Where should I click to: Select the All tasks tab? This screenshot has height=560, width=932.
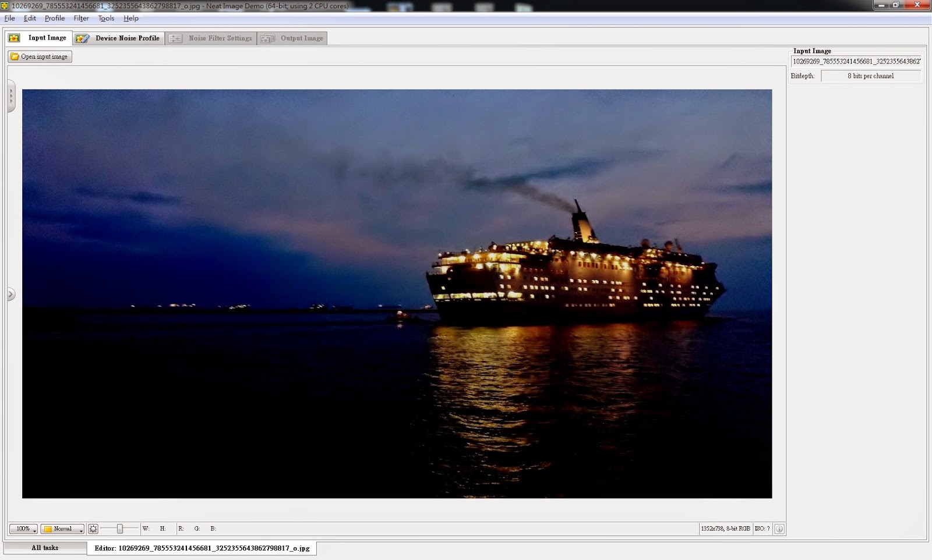[45, 548]
